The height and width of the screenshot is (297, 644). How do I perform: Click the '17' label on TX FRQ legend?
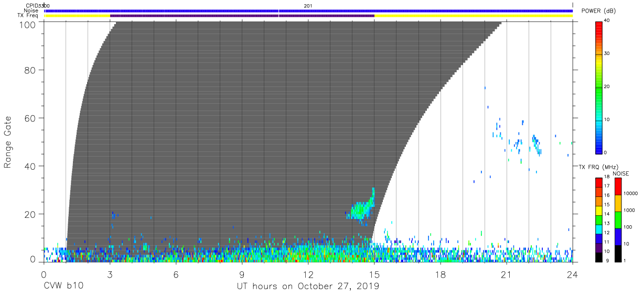(x=607, y=186)
